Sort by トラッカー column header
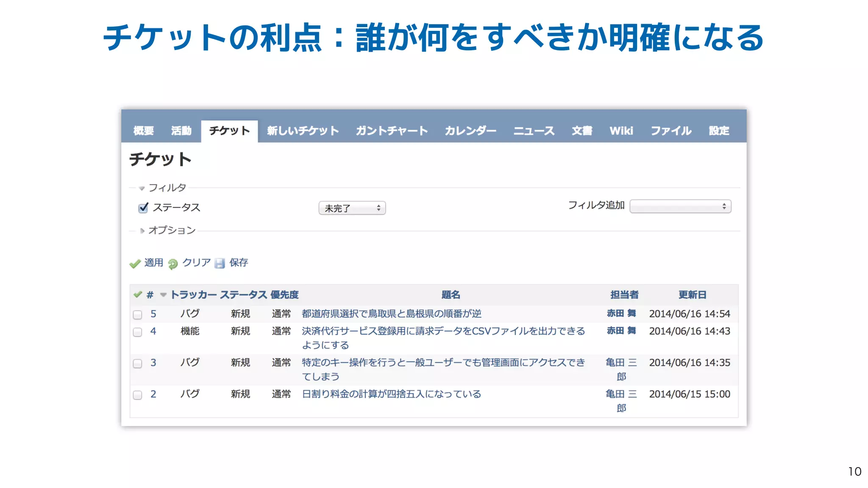This screenshot has height=488, width=868. [x=193, y=295]
